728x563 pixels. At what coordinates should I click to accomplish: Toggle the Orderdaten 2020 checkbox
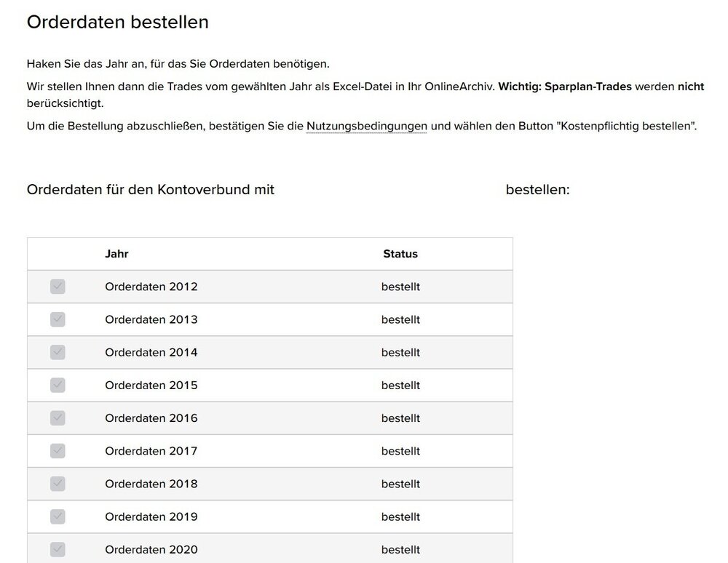pyautogui.click(x=58, y=549)
